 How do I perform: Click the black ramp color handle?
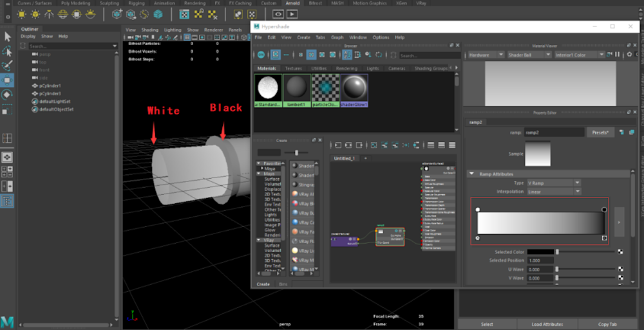604,210
